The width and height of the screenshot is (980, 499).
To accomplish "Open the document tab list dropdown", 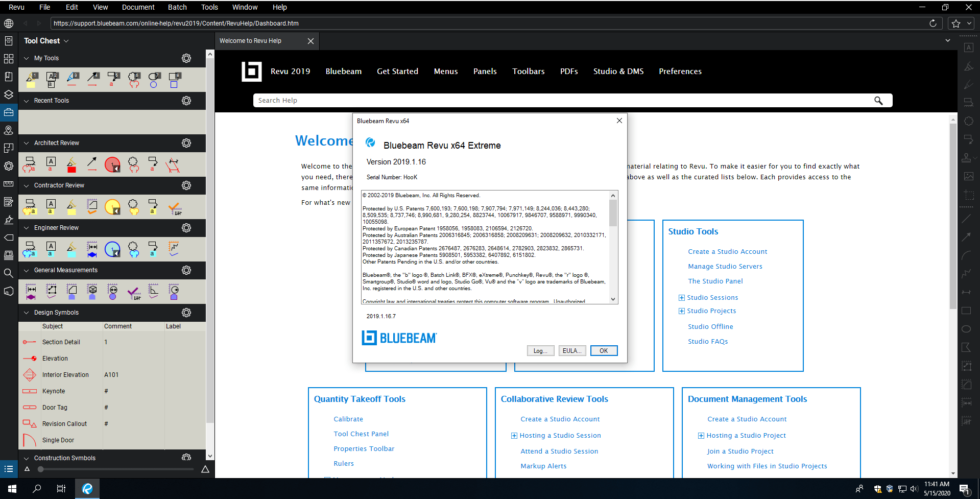I will pos(948,40).
